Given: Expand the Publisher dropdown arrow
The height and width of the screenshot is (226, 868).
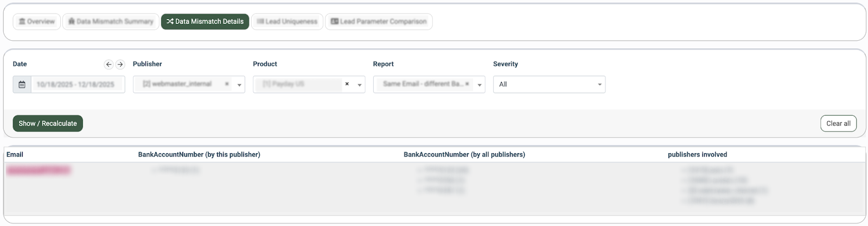Looking at the screenshot, I should coord(239,85).
